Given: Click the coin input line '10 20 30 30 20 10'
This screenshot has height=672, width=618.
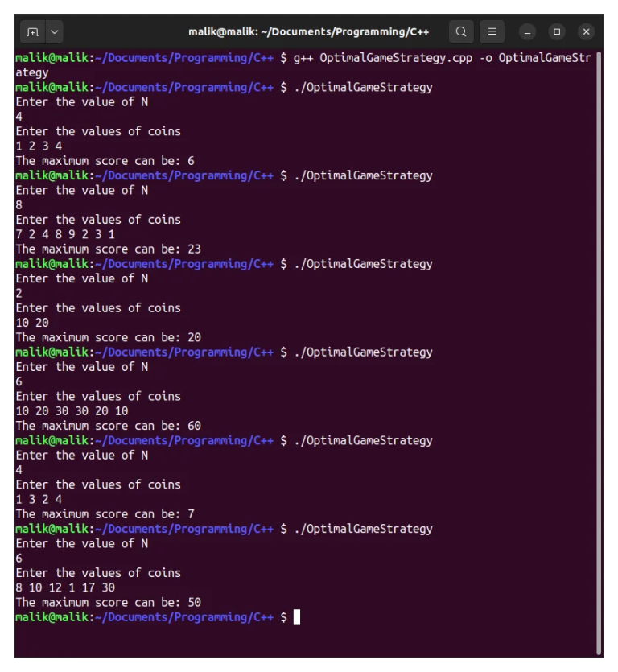Looking at the screenshot, I should pyautogui.click(x=72, y=411).
